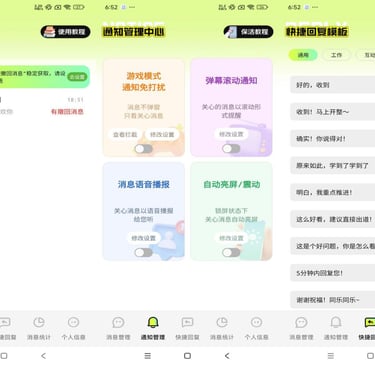375x366 pixels.
Task: Tap Android back arrow under 通知管理中心 screen
Action: coord(227,356)
